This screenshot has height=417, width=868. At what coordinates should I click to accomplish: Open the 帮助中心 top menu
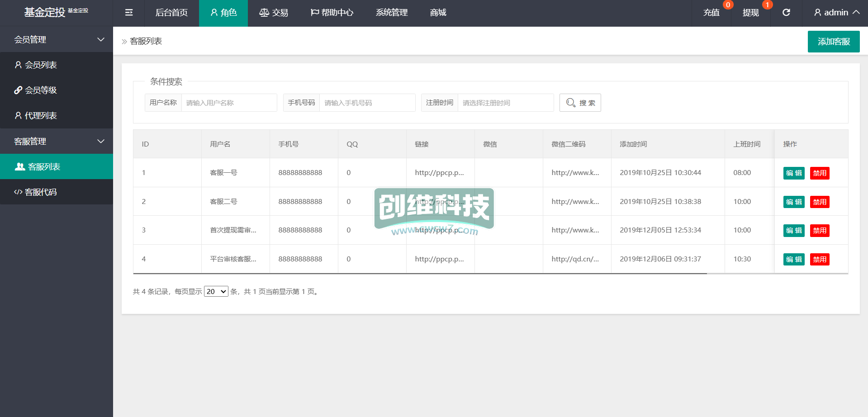tap(332, 13)
